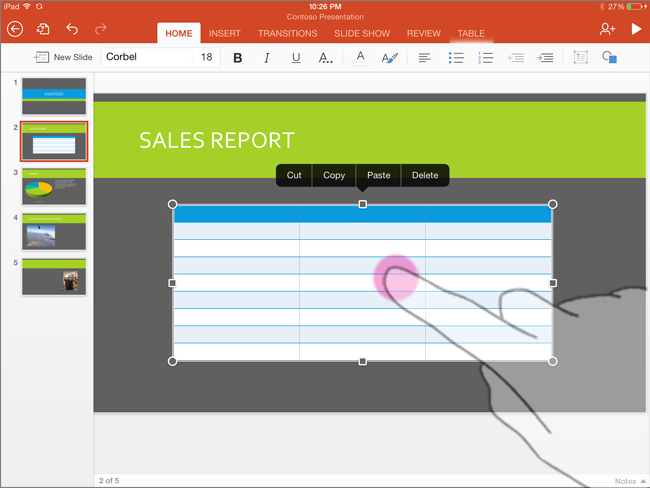Toggle underline formatting
Screen dimensions: 650x488
tap(296, 58)
